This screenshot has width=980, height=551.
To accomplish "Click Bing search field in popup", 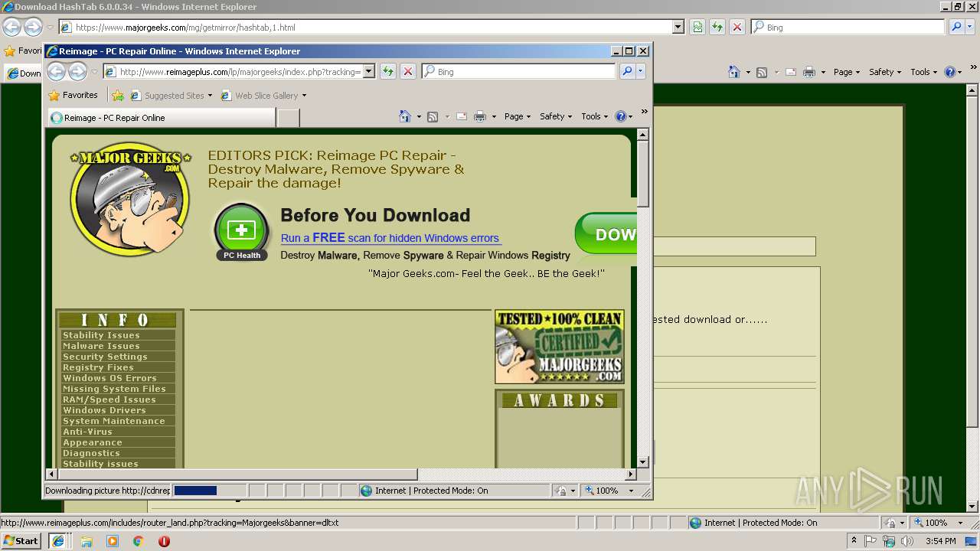I will (x=518, y=71).
